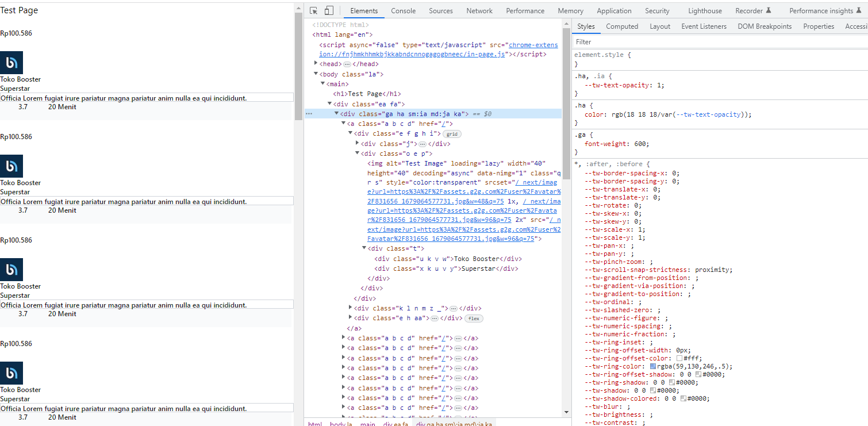868x426 pixels.
Task: Collapse the main element node
Action: (x=322, y=84)
